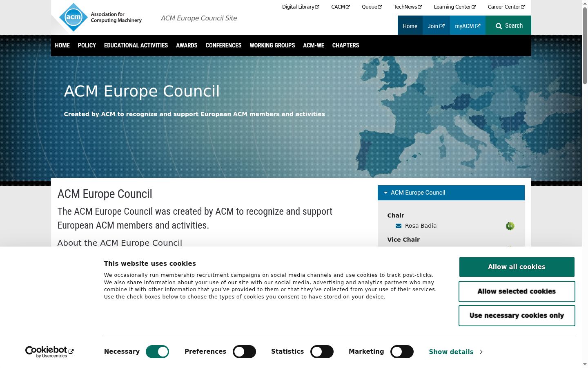Open the TechNews link
588x368 pixels.
(x=408, y=7)
